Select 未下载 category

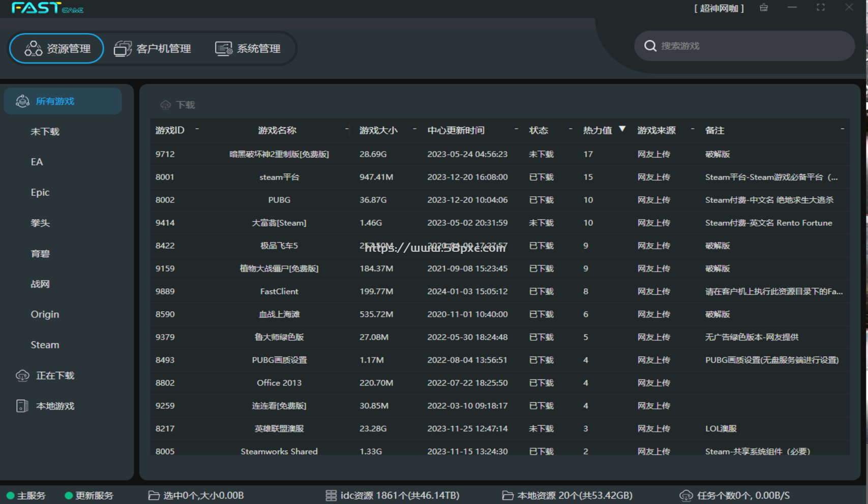pos(45,132)
